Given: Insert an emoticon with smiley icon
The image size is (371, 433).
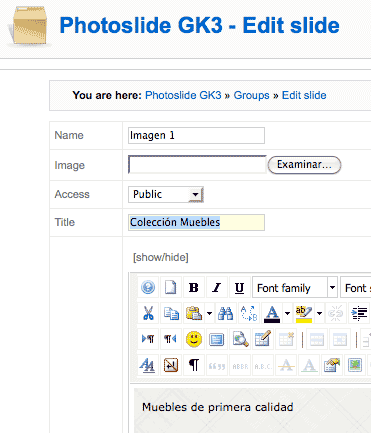Looking at the screenshot, I should (x=194, y=339).
